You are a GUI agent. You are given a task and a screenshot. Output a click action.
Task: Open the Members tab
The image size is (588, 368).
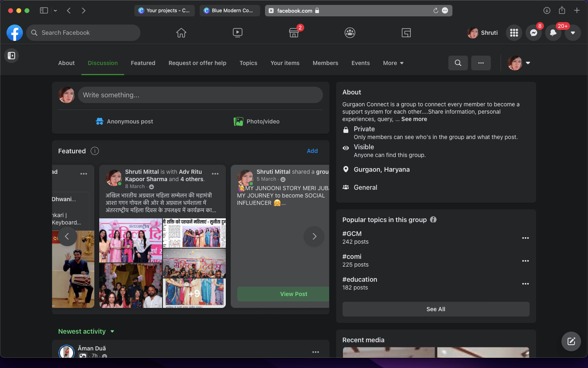pos(325,63)
